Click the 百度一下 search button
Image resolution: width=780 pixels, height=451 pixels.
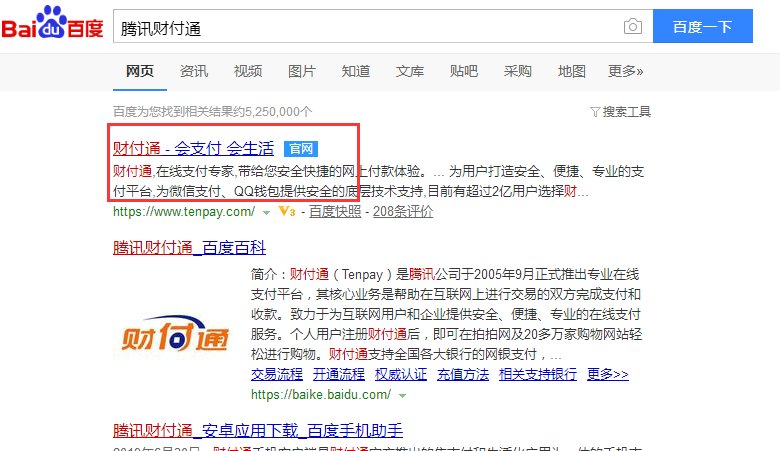coord(702,26)
